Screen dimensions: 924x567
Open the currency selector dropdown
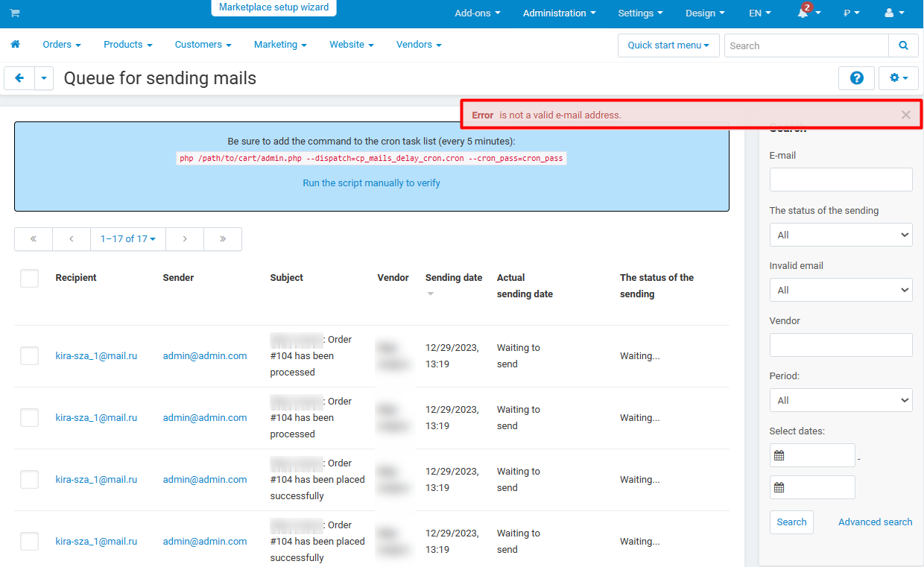coord(851,13)
